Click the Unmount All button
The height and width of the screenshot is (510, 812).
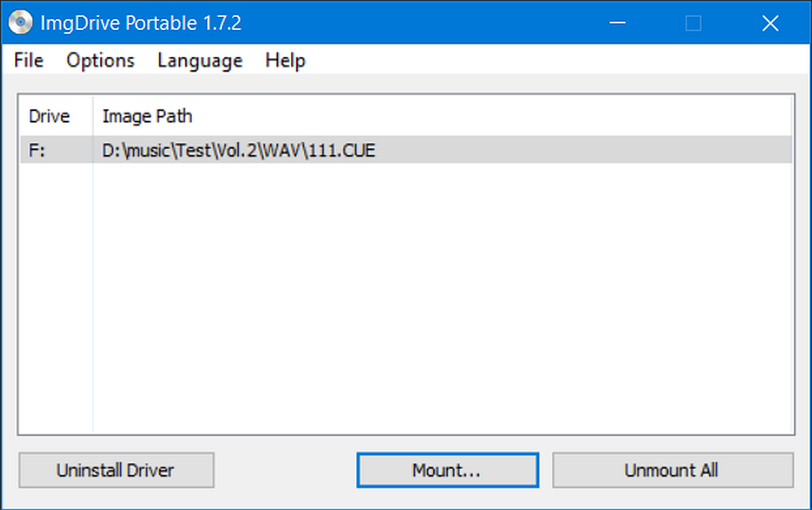672,470
